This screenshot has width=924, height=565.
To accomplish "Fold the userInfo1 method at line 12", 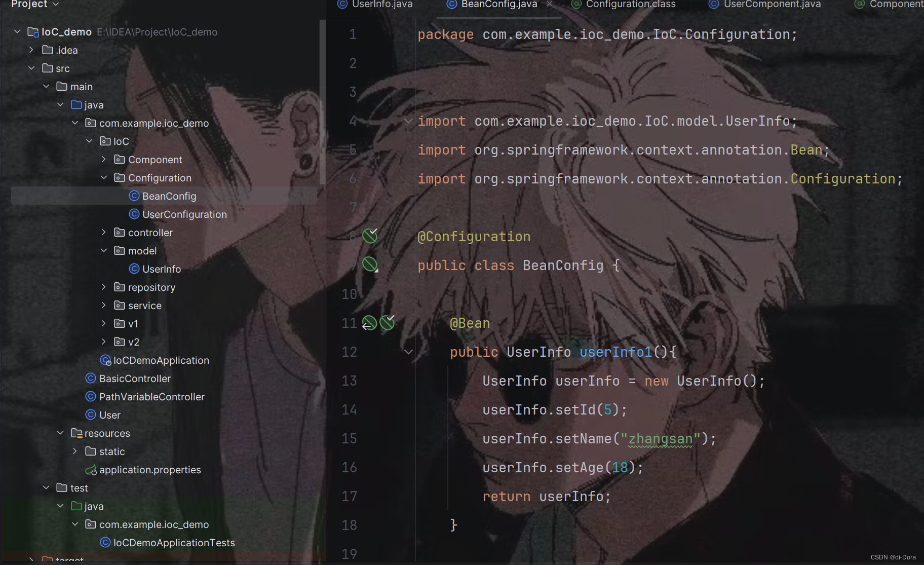I will click(408, 352).
